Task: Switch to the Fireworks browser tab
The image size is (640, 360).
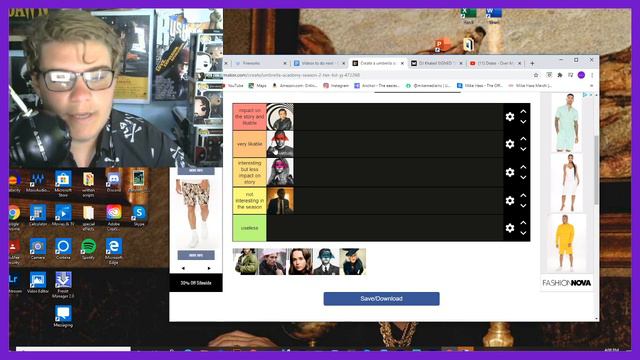Action: [261, 63]
